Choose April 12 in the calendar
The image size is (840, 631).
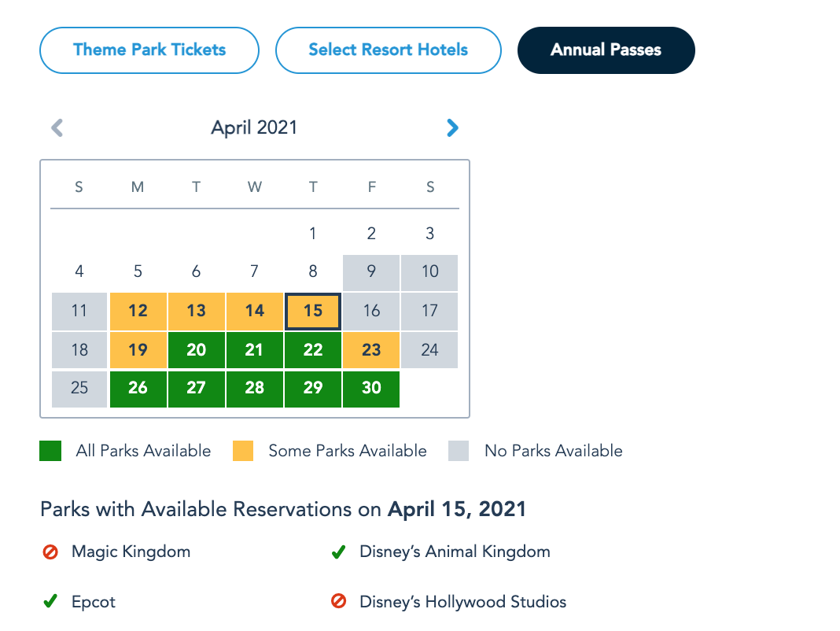138,311
